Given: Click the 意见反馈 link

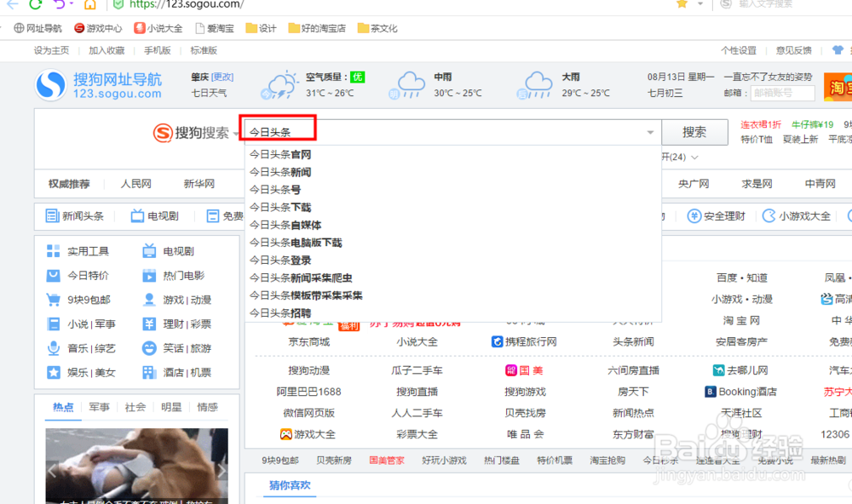Looking at the screenshot, I should (794, 50).
